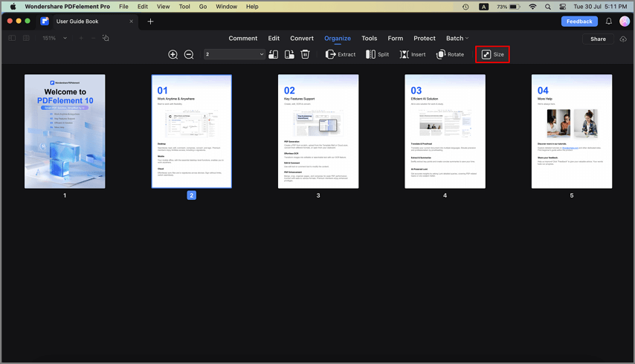Screen dimensions: 635x364
Task: Click the Time Machine clock icon
Action: point(465,7)
